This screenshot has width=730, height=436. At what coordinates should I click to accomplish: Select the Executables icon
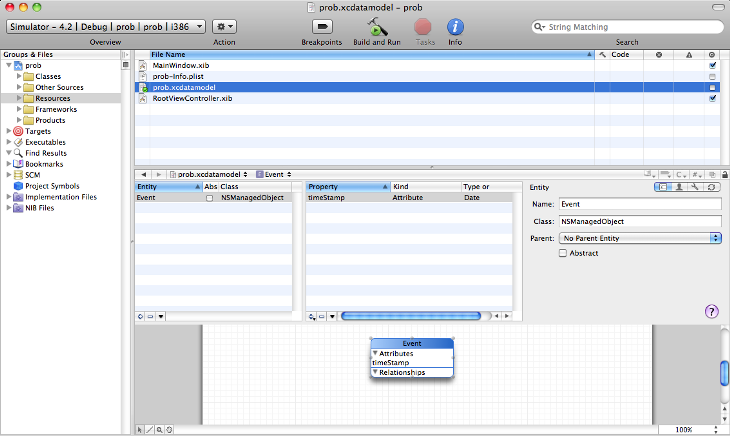(18, 142)
